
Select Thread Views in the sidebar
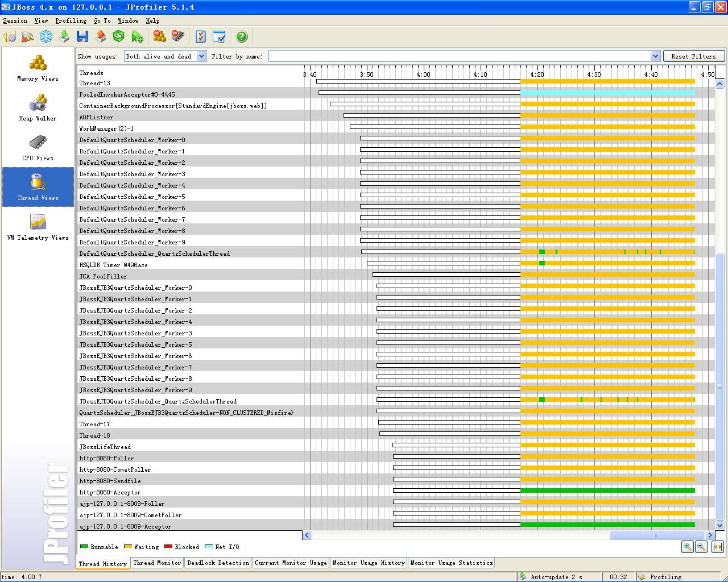38,187
